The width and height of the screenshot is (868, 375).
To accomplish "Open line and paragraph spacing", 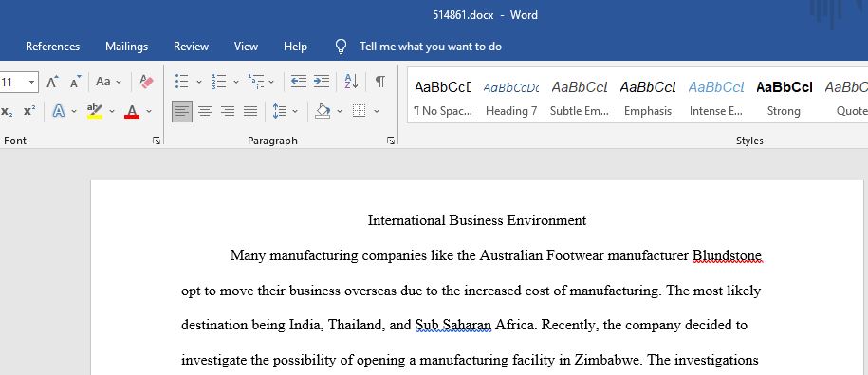I will (280, 111).
